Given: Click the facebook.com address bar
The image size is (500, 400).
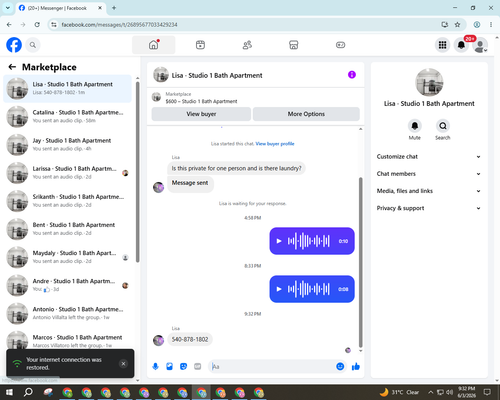Looking at the screenshot, I should tap(248, 25).
